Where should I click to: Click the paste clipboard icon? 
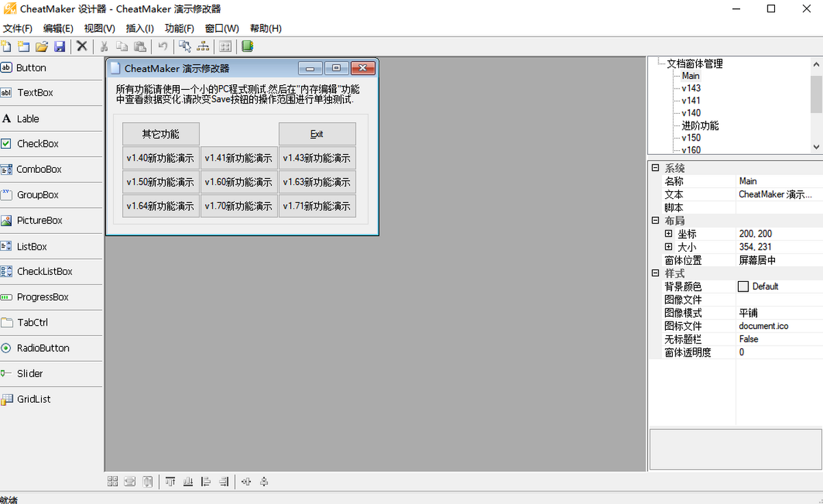(x=140, y=47)
